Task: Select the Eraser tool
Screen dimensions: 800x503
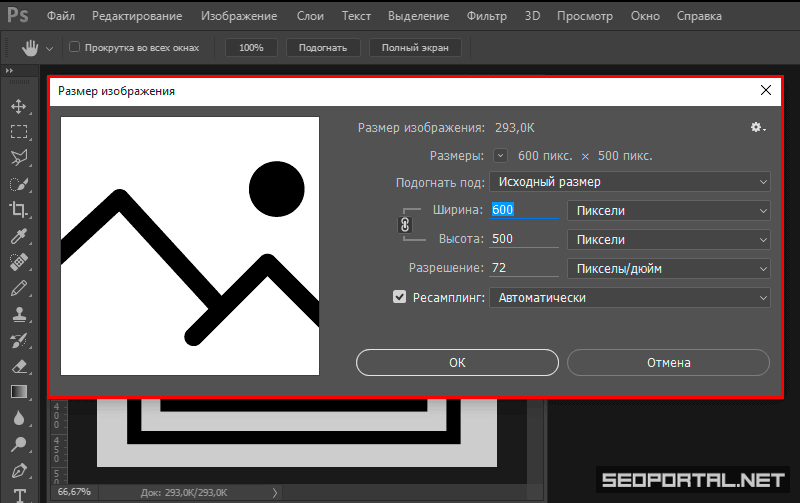Action: 18,365
